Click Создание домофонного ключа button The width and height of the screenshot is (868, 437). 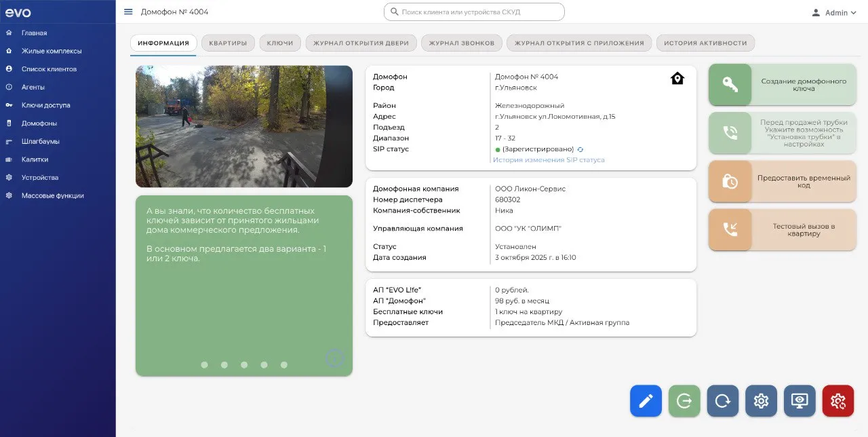783,85
